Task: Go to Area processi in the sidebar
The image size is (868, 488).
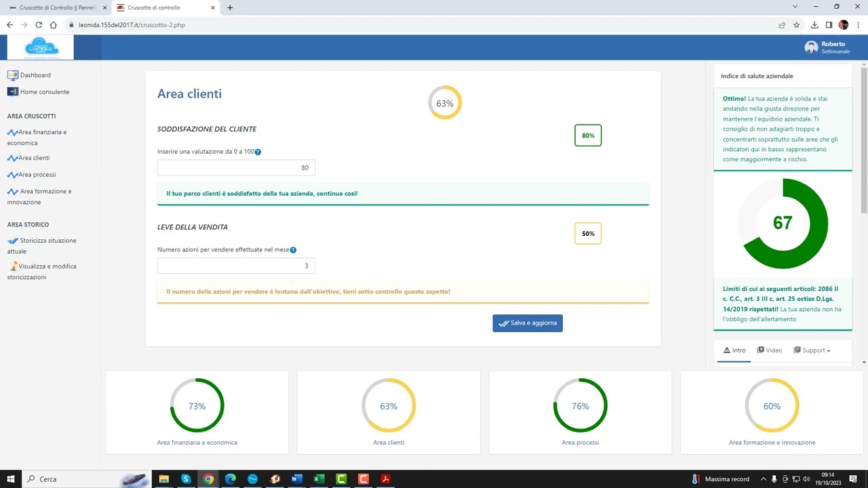Action: pos(37,175)
